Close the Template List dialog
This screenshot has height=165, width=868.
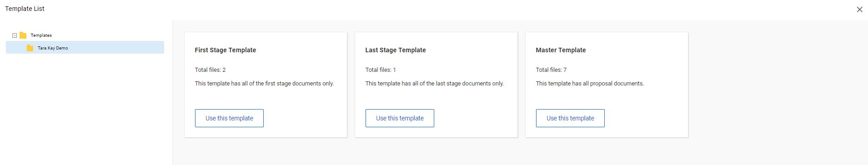(x=859, y=9)
